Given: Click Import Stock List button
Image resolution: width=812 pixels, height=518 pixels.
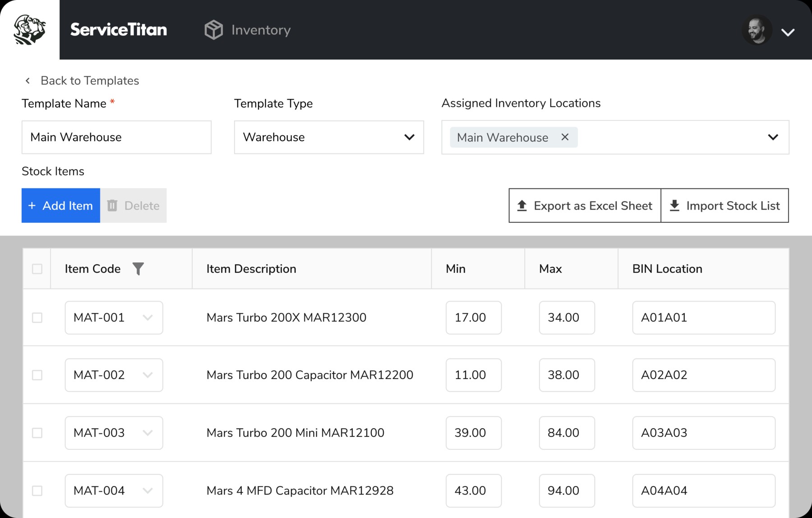Looking at the screenshot, I should pyautogui.click(x=725, y=206).
